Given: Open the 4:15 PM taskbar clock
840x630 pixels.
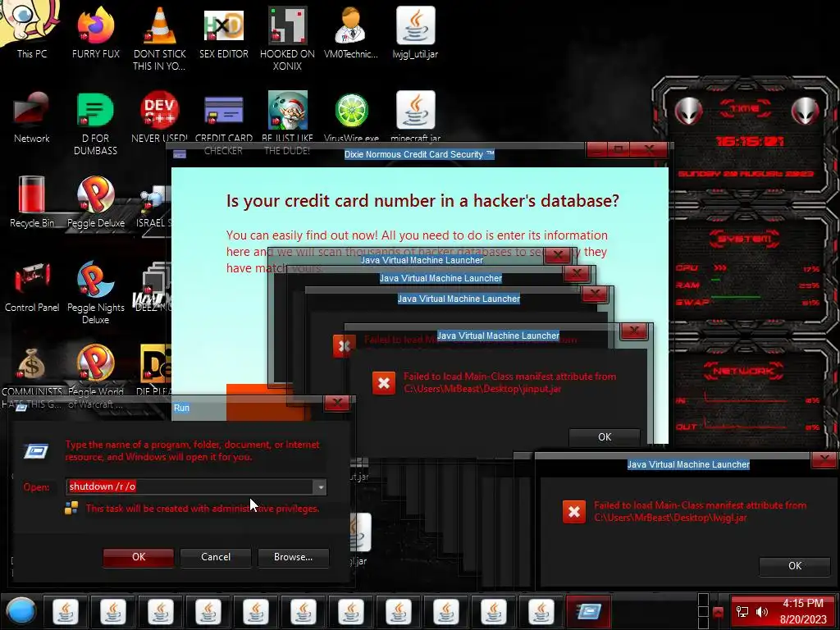Looking at the screenshot, I should 802,611.
